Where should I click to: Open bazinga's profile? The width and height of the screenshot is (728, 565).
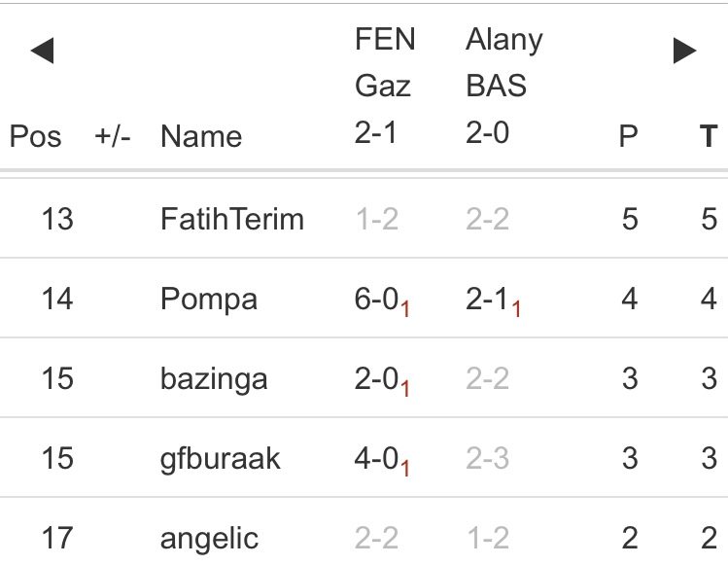(214, 378)
